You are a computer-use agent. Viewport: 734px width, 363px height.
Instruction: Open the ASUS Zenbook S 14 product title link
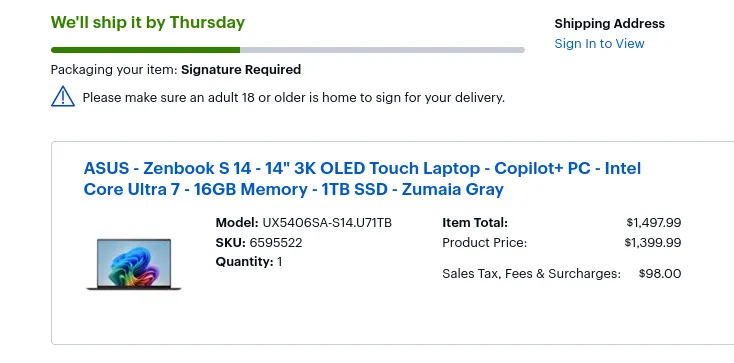[x=362, y=179]
